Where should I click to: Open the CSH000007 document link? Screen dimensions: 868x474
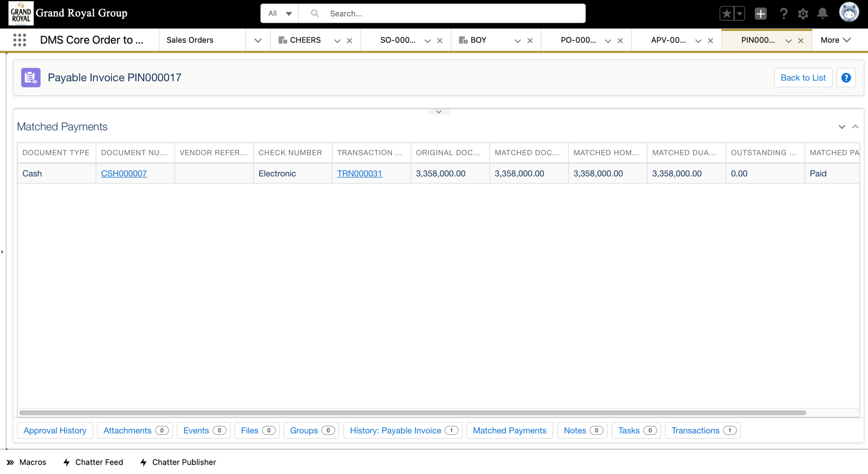coord(124,173)
